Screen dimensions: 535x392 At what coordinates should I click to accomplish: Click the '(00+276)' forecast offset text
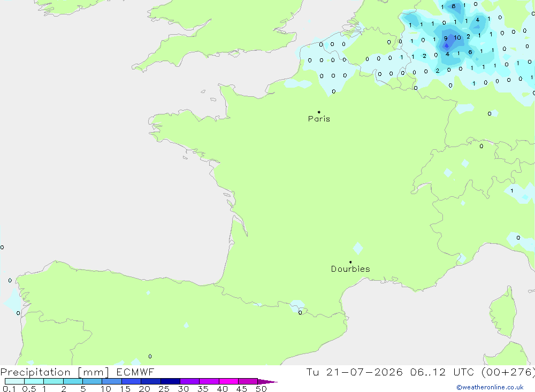507,372
